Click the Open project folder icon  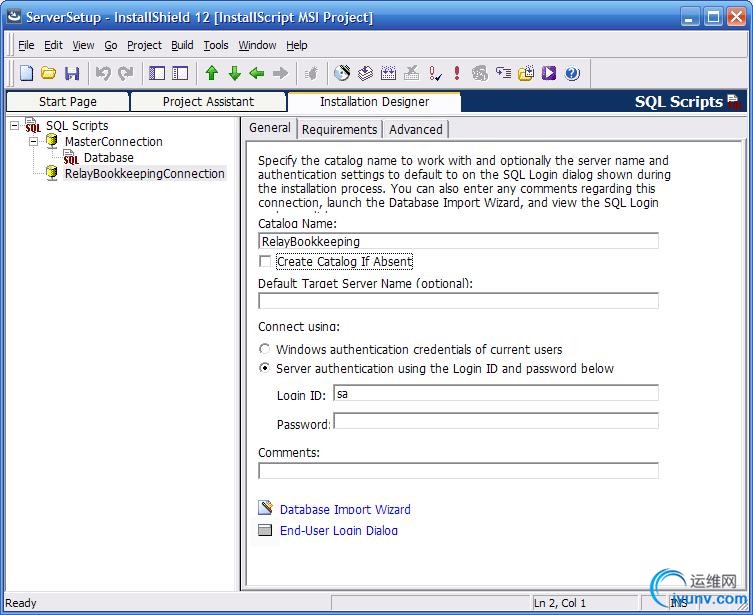(x=49, y=73)
